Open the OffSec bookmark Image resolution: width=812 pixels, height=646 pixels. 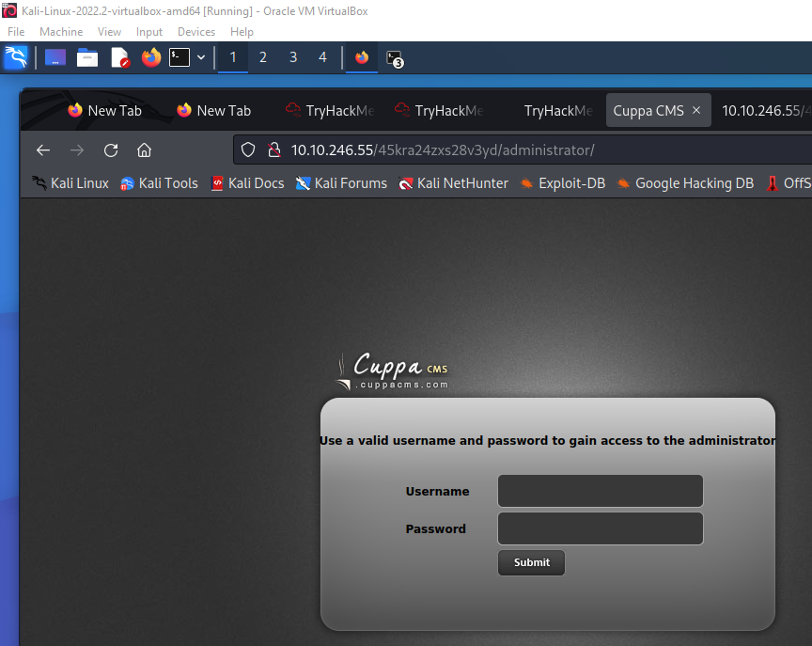(789, 183)
